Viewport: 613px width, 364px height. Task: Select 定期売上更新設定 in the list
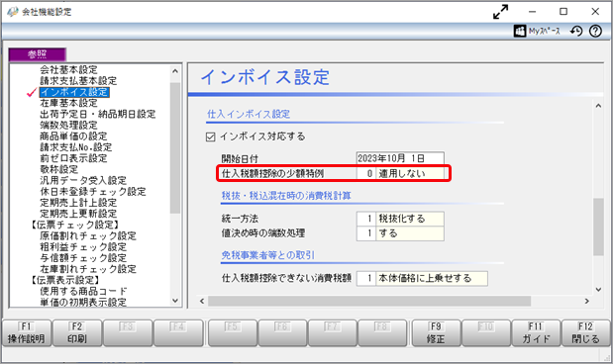[x=78, y=214]
